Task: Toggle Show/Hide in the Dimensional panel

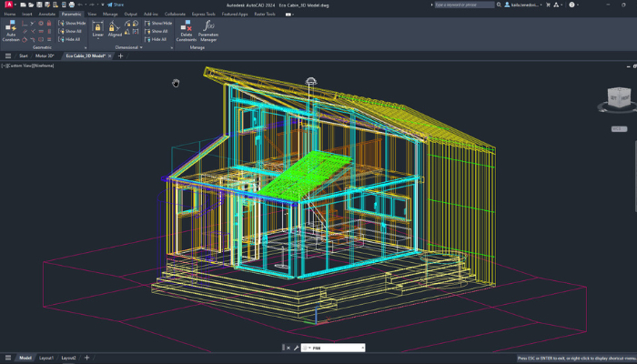Action: click(x=158, y=23)
